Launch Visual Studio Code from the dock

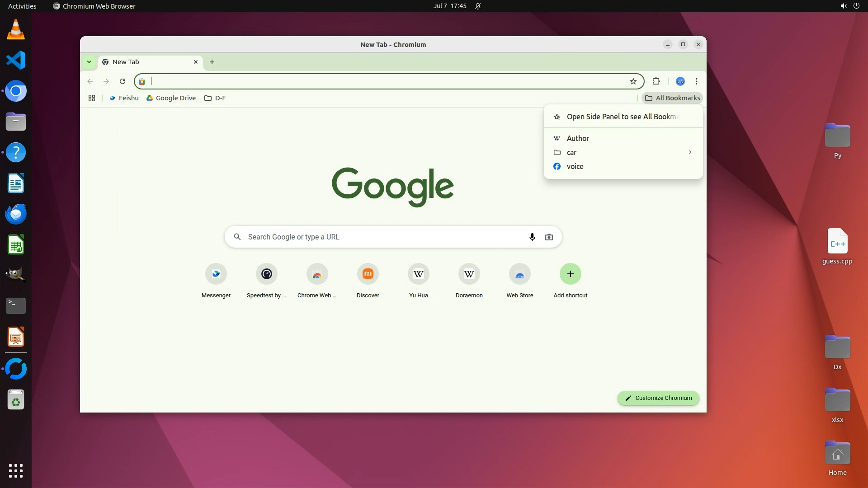pos(16,60)
